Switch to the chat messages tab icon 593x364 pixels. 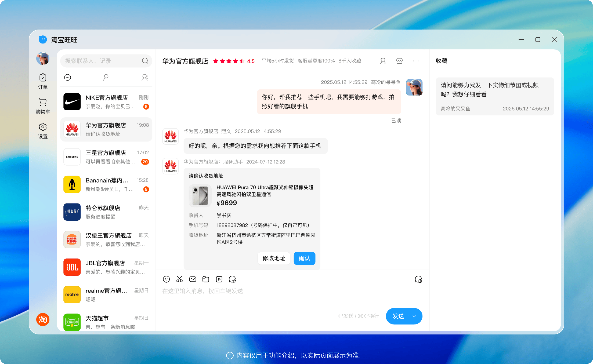[68, 78]
